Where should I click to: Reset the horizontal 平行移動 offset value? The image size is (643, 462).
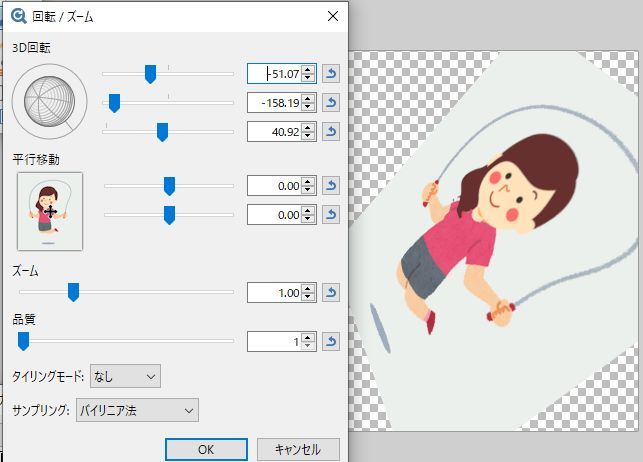click(x=331, y=186)
